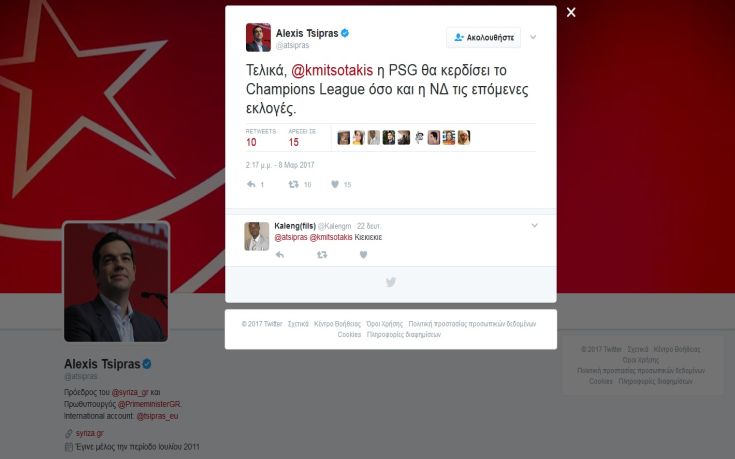Click Alexis Tsipras avatar in tweet header
The width and height of the screenshot is (735, 459).
pyautogui.click(x=258, y=37)
